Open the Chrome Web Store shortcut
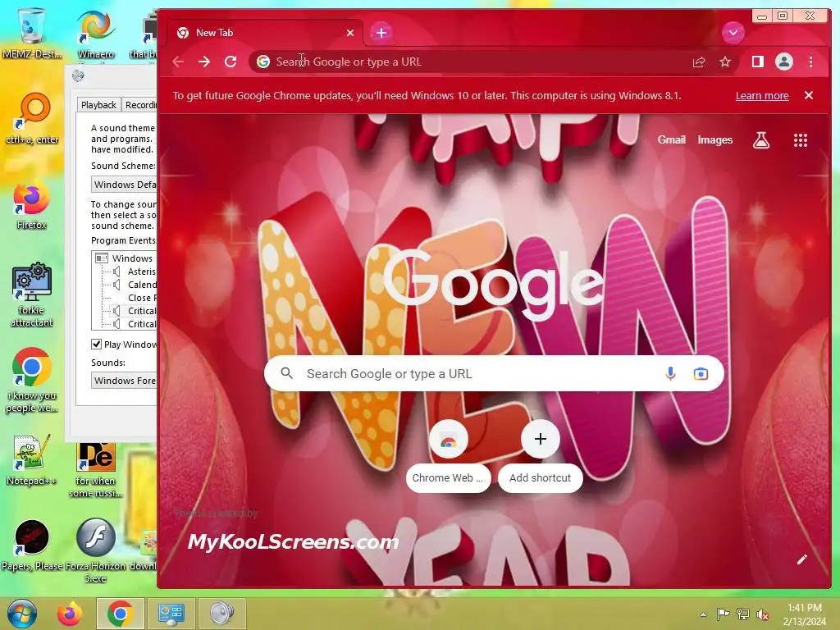This screenshot has height=630, width=840. [449, 458]
